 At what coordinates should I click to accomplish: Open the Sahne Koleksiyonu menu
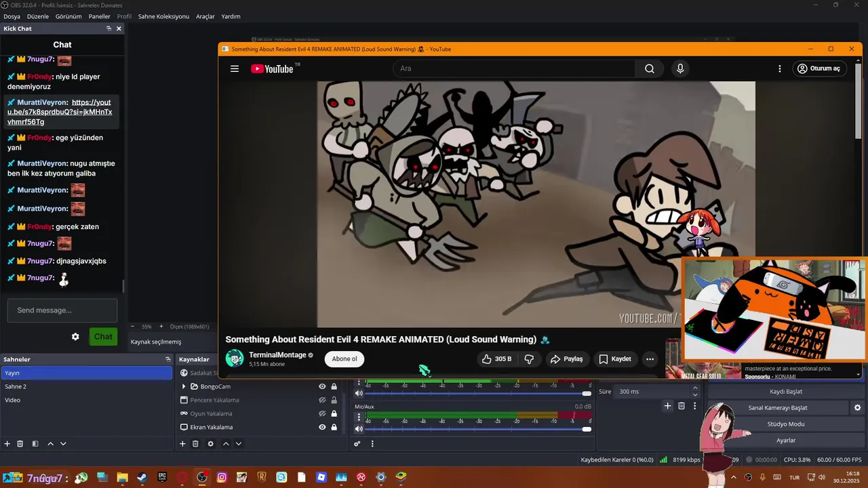point(163,16)
